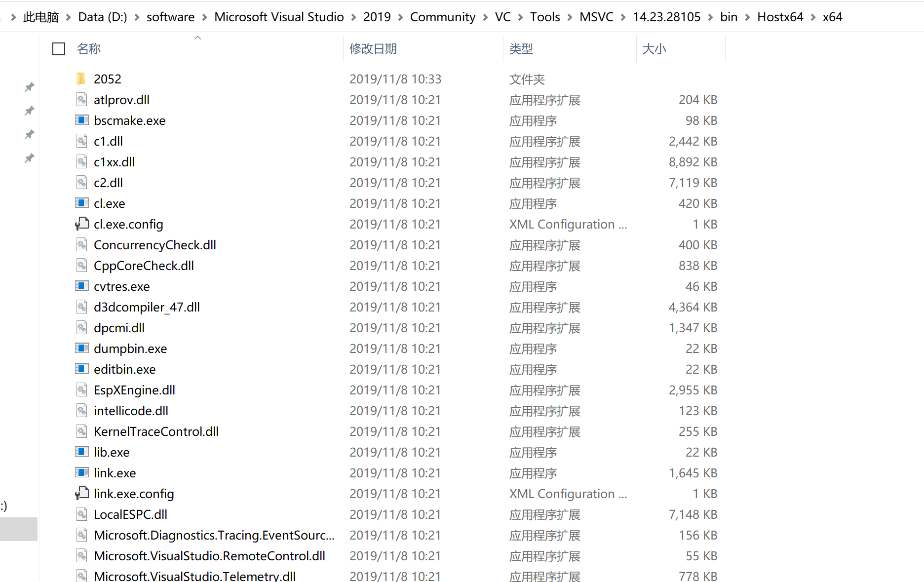Select the bscmake.exe application icon
Screen dimensions: 924x582
coord(82,120)
